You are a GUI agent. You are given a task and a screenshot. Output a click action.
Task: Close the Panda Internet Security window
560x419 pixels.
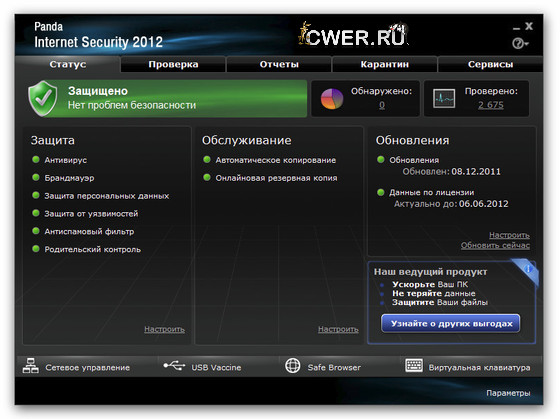[529, 26]
